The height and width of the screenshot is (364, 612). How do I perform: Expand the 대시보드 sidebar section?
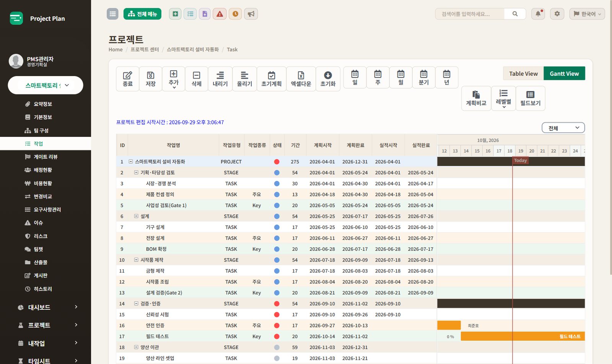click(46, 307)
